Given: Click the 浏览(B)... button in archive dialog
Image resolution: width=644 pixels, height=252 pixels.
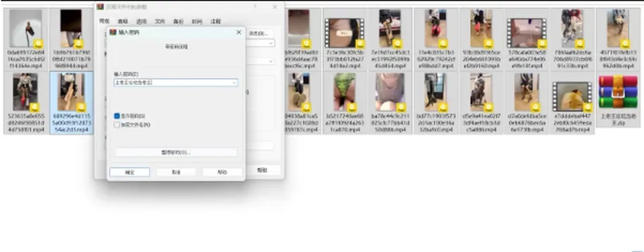Looking at the screenshot, I should click(x=259, y=34).
